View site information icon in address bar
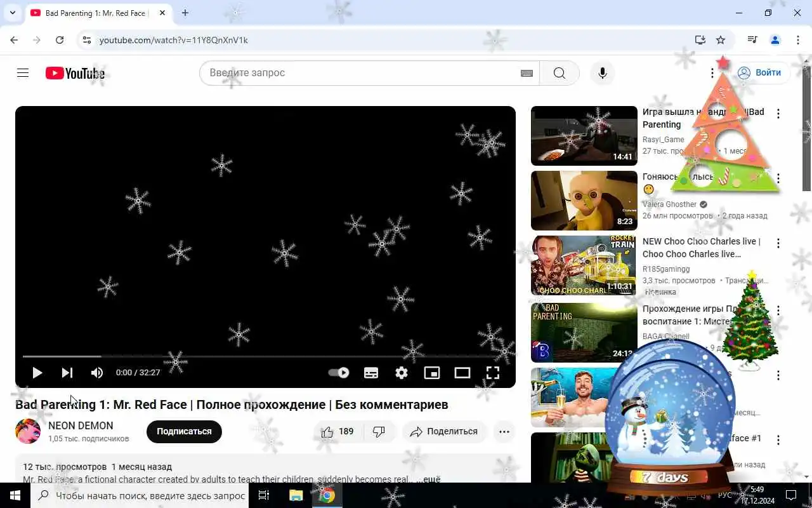This screenshot has width=812, height=508. (87, 40)
